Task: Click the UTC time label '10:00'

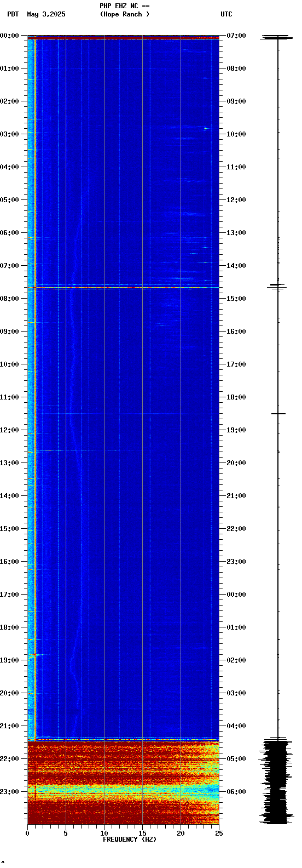Action: point(236,134)
